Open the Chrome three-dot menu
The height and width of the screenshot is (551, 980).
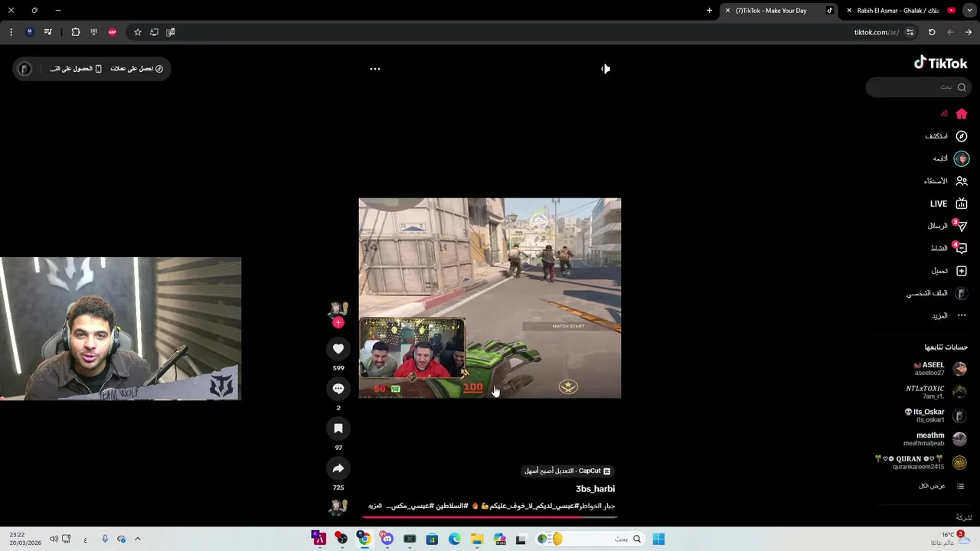[x=11, y=32]
